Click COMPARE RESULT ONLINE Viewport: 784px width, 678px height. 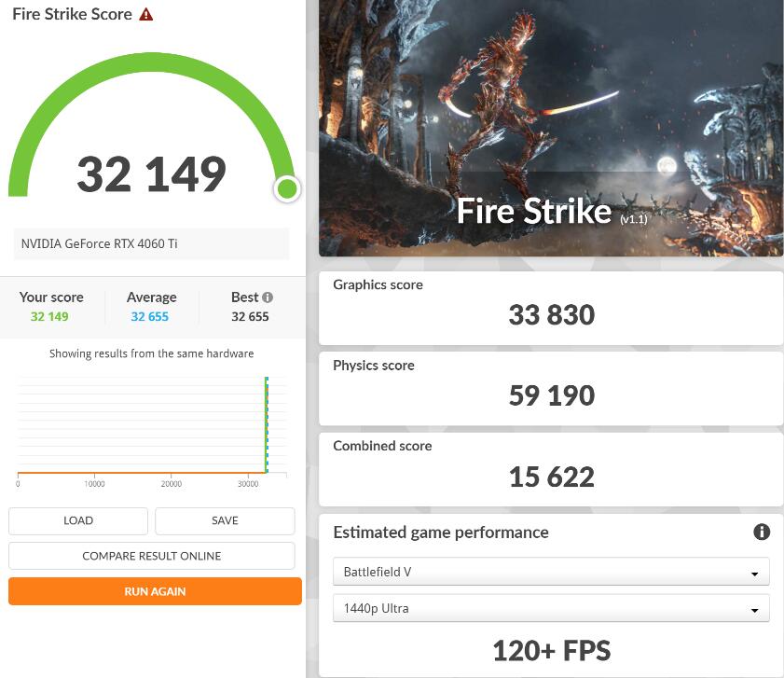click(x=151, y=555)
